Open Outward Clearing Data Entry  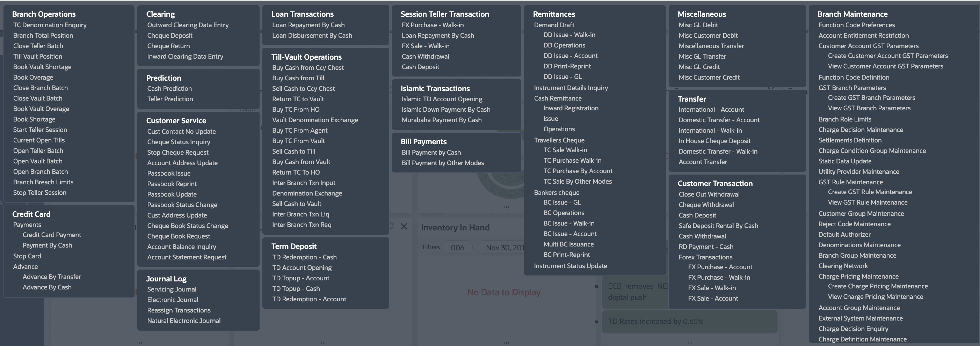point(188,25)
